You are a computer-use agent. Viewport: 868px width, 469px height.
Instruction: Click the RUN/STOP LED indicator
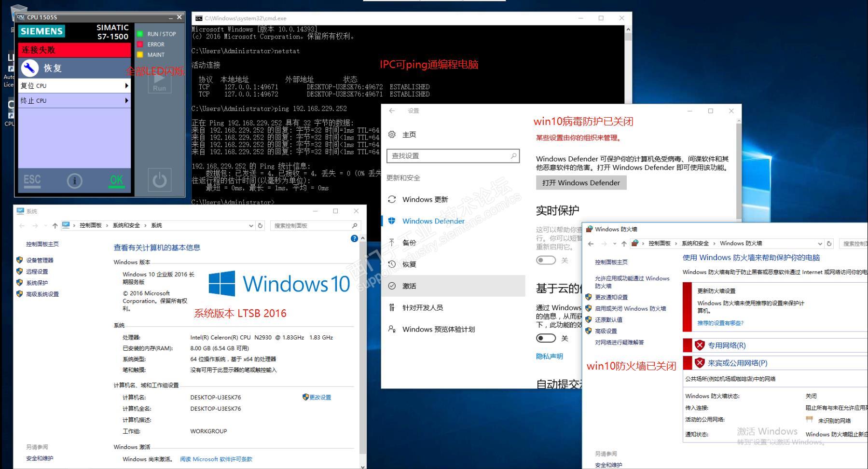[x=140, y=34]
